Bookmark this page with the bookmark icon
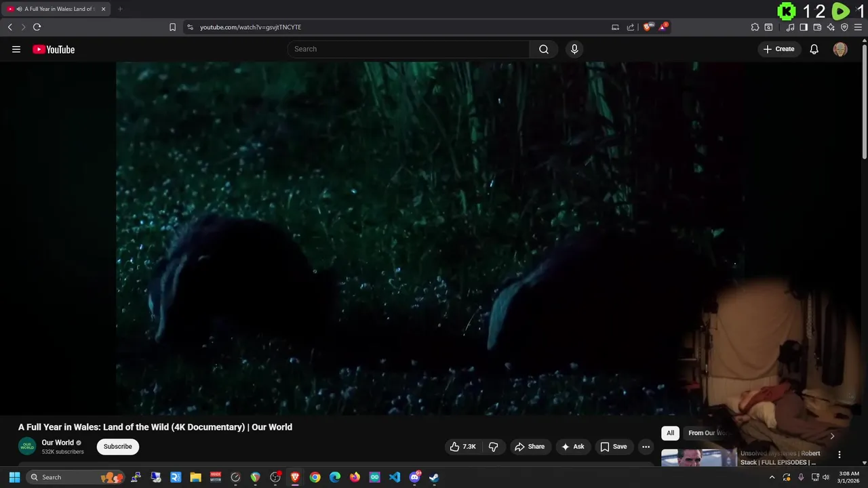The height and width of the screenshot is (488, 868). [x=172, y=27]
